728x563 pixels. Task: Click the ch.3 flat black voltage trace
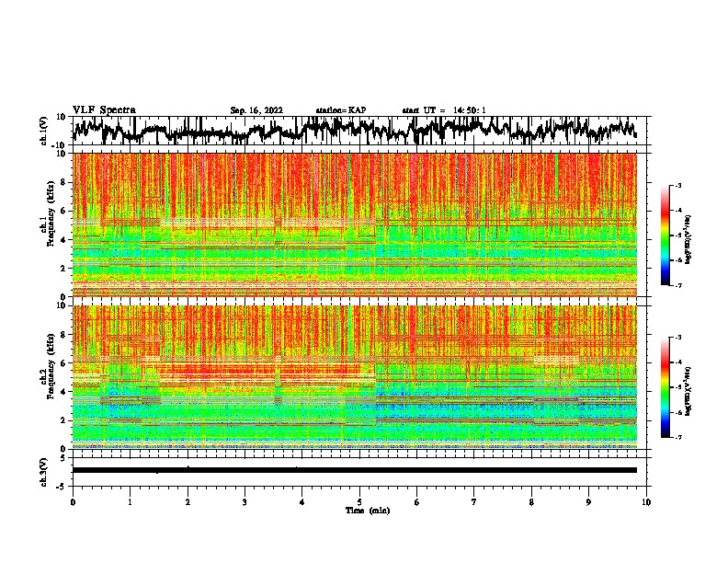pyautogui.click(x=354, y=470)
